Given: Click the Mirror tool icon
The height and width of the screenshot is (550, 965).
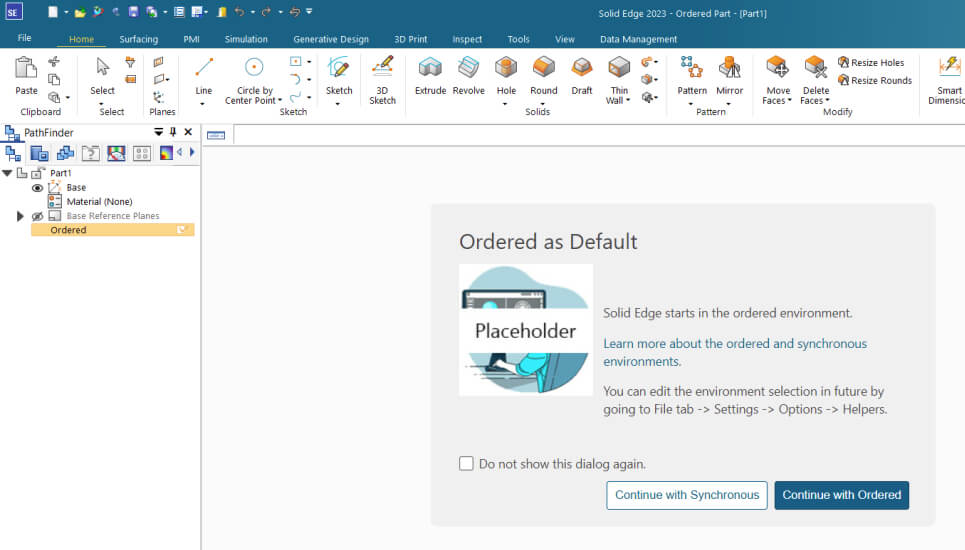Looking at the screenshot, I should click(730, 74).
